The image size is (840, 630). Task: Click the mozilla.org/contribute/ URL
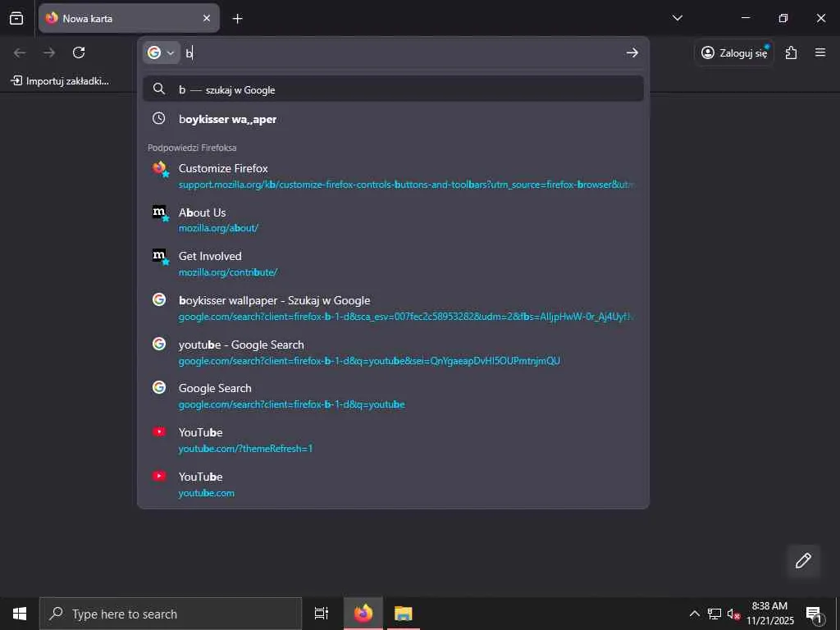(x=228, y=272)
